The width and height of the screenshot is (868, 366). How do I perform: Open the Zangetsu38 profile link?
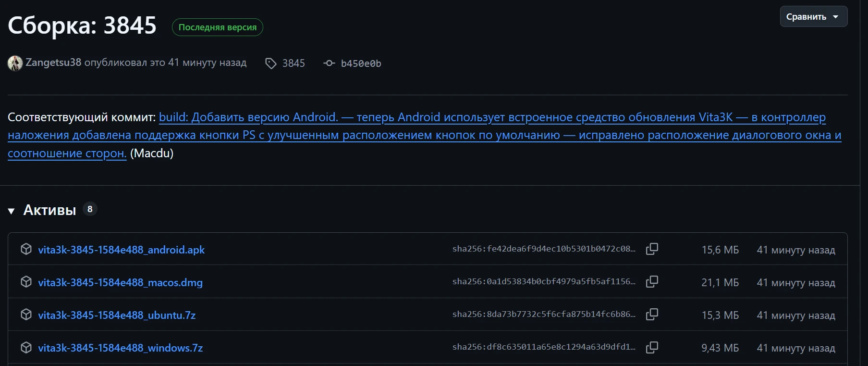coord(53,63)
